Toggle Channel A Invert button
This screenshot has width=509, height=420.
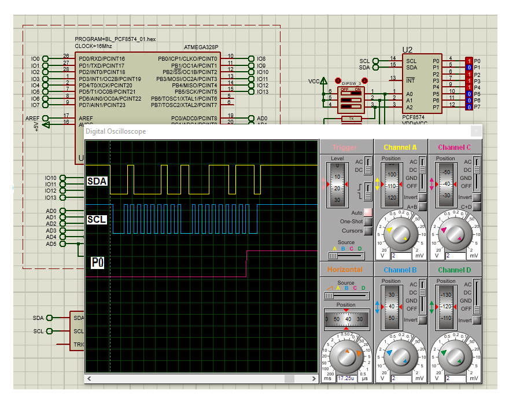click(422, 197)
